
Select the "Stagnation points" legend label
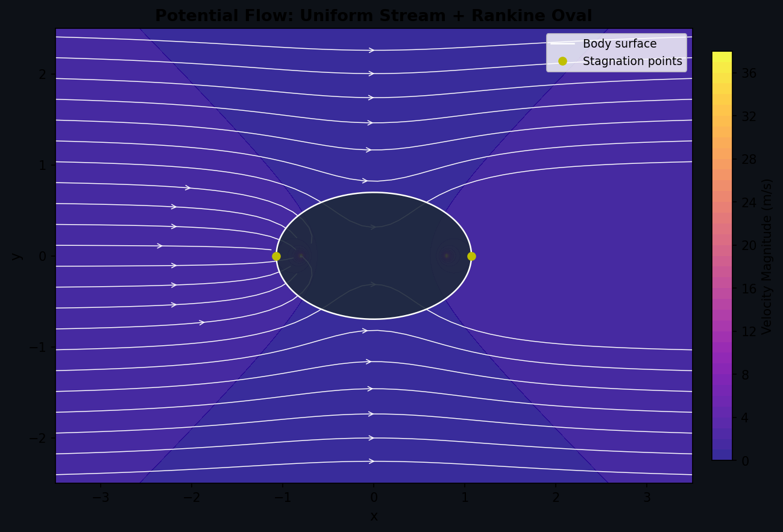pos(632,61)
